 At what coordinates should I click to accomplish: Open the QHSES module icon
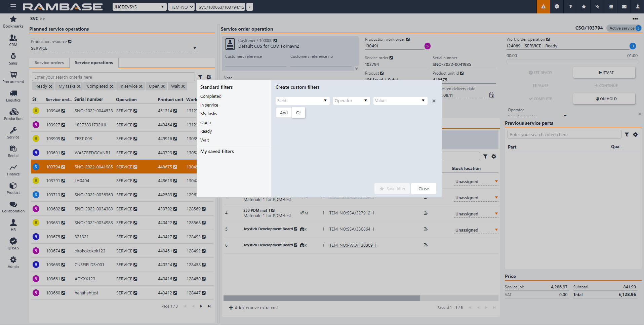pyautogui.click(x=13, y=243)
